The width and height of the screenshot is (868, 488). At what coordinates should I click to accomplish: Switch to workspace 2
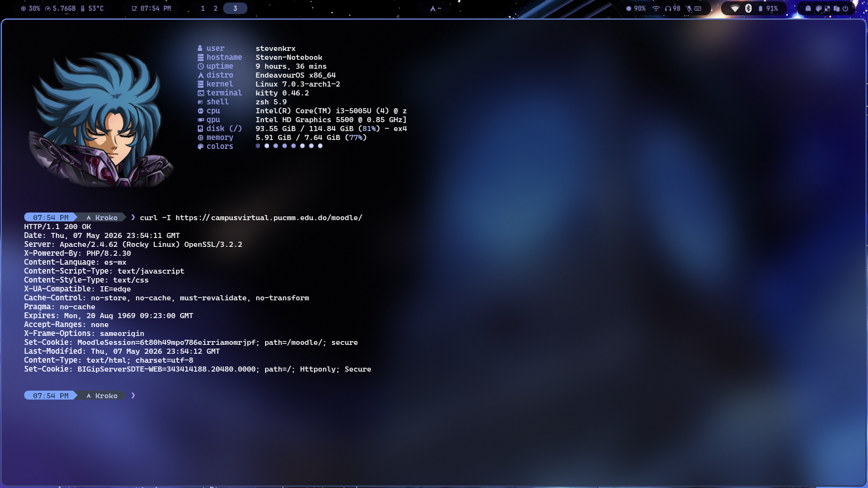click(216, 8)
